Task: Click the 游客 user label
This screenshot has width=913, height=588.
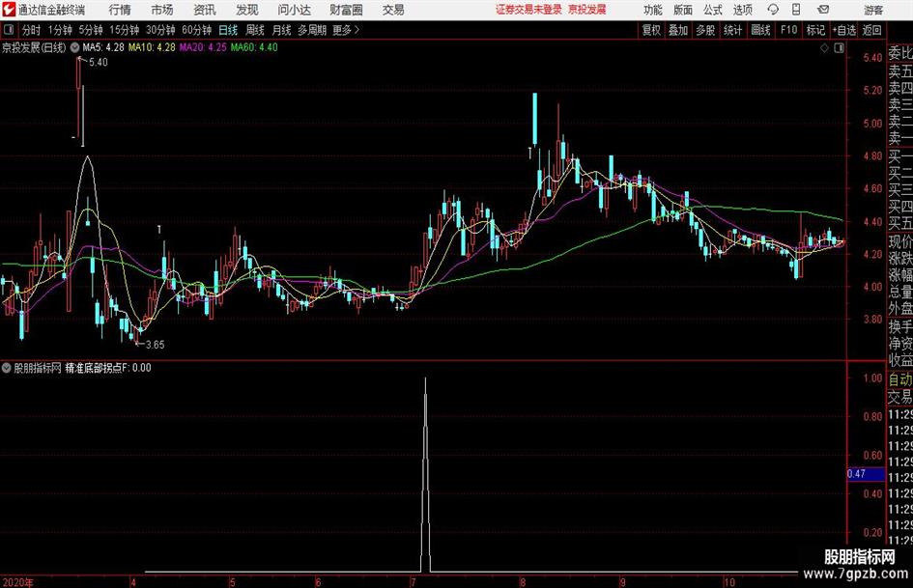Action: click(x=873, y=10)
